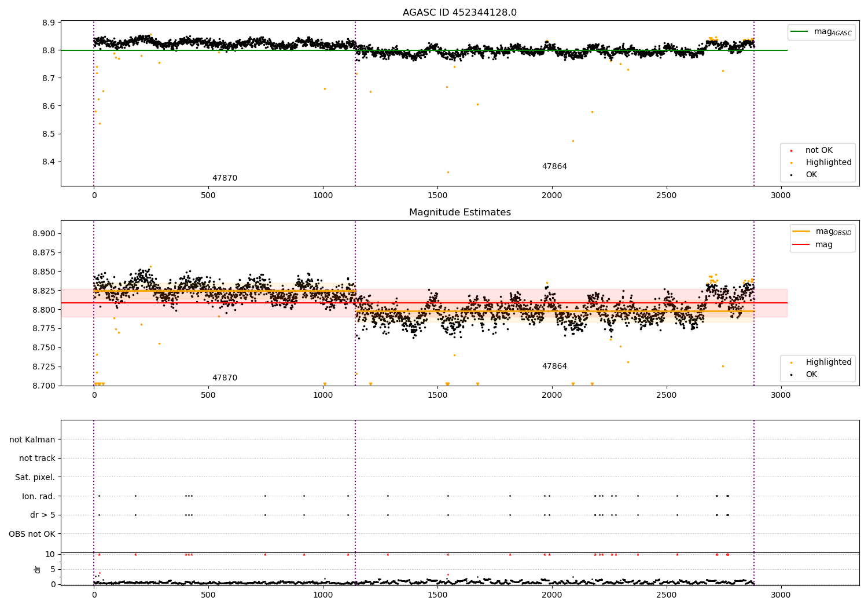Click the 'Sat. pixel.' flag row label
The width and height of the screenshot is (868, 608).
(35, 478)
